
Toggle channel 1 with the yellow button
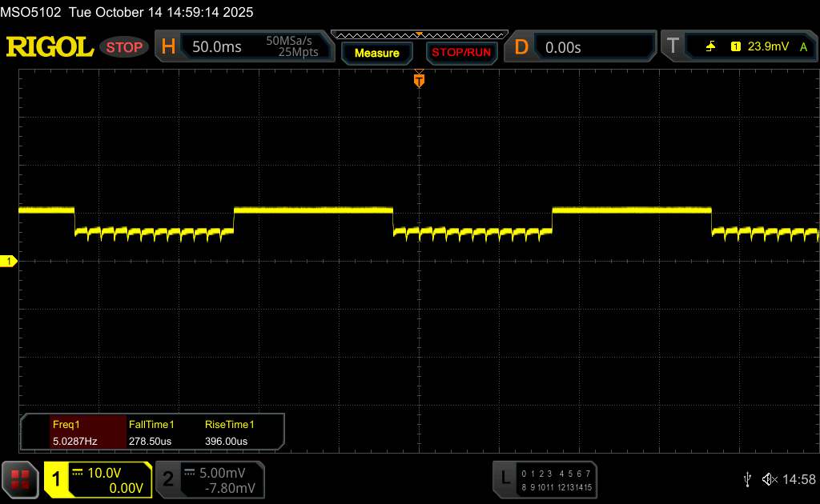point(57,479)
